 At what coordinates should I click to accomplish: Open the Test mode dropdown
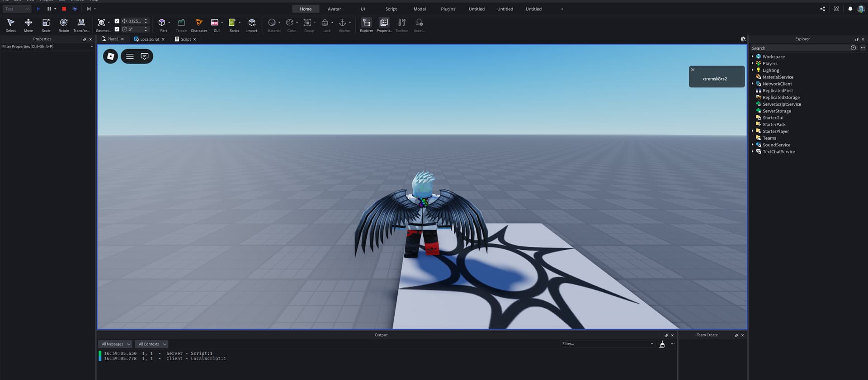17,9
